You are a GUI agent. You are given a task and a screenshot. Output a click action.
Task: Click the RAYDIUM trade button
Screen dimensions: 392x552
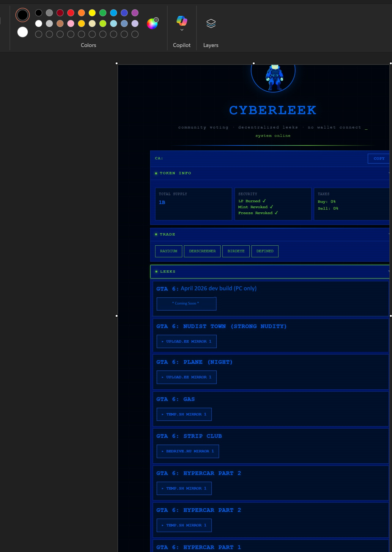click(x=169, y=251)
